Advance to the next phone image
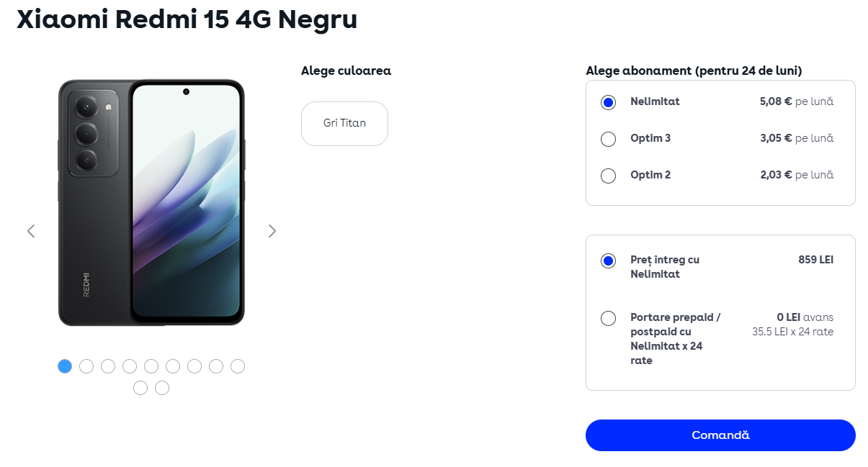The image size is (868, 467). [272, 231]
